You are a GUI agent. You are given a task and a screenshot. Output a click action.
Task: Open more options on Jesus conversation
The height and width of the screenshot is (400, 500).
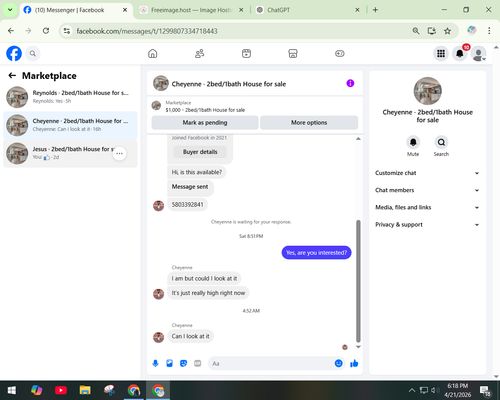coord(119,153)
